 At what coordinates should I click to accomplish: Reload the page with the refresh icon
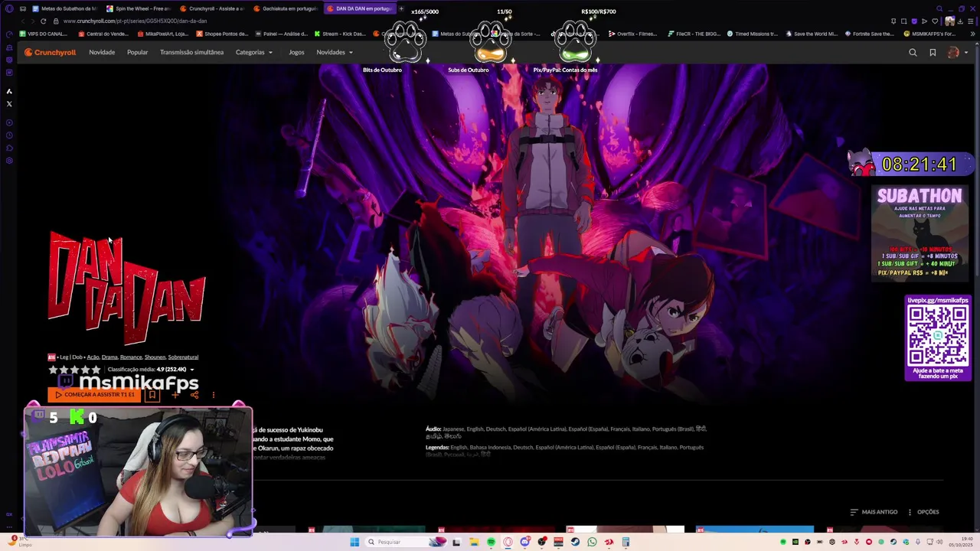click(x=44, y=21)
